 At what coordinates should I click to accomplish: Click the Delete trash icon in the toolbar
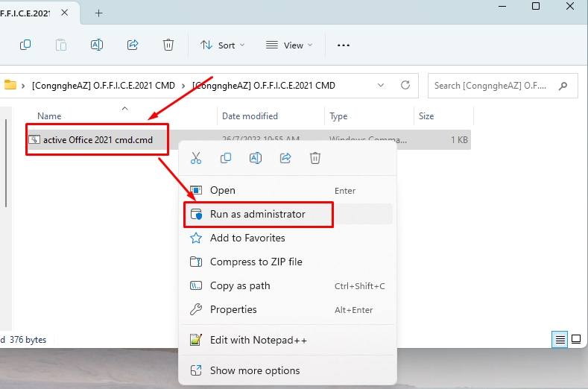click(168, 45)
